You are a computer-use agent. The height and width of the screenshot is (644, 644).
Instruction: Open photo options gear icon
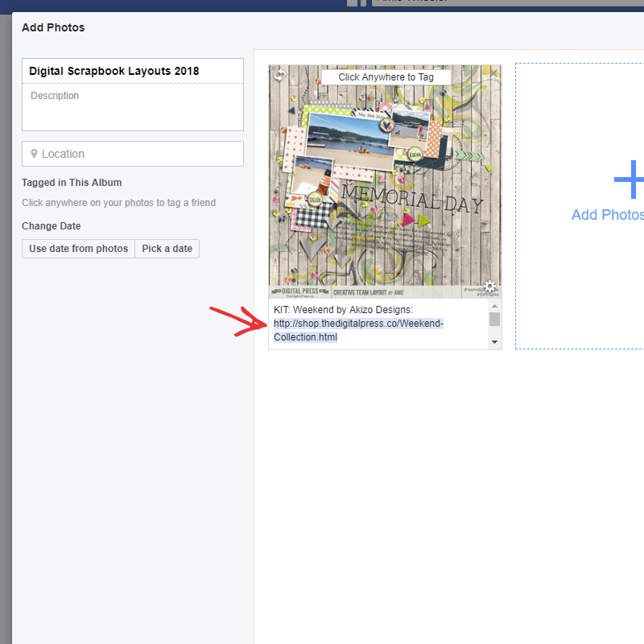(490, 286)
